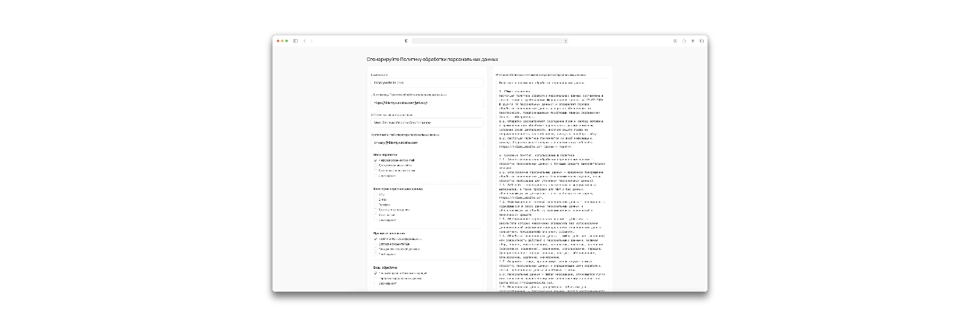Click the Категории персональных данных group label
980x327 pixels.
[399, 189]
